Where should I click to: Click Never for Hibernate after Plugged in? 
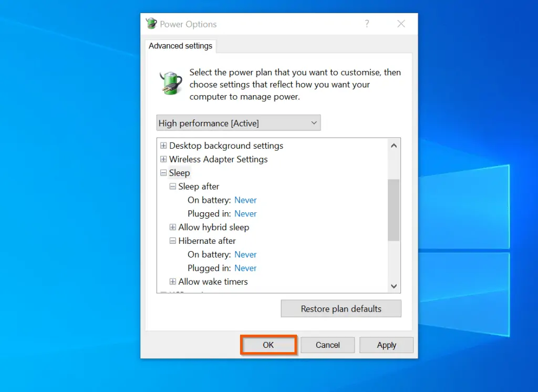click(x=245, y=268)
